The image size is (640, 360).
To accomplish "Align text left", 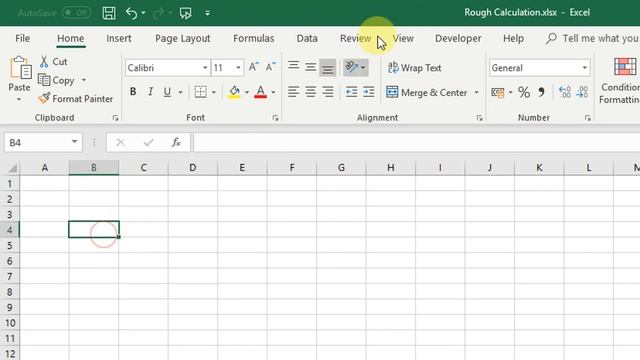I will (x=293, y=92).
